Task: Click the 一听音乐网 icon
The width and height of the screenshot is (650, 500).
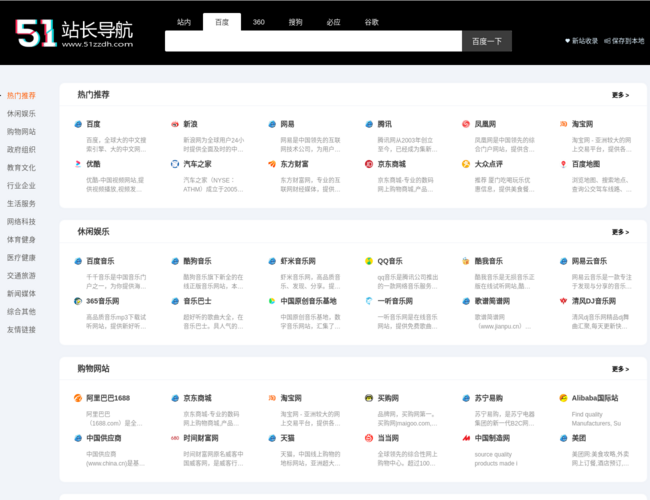Action: click(369, 301)
